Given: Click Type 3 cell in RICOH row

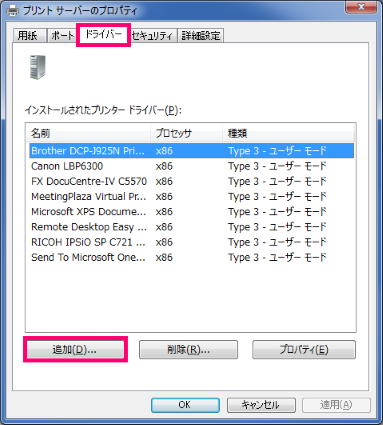Looking at the screenshot, I should click(x=277, y=242).
